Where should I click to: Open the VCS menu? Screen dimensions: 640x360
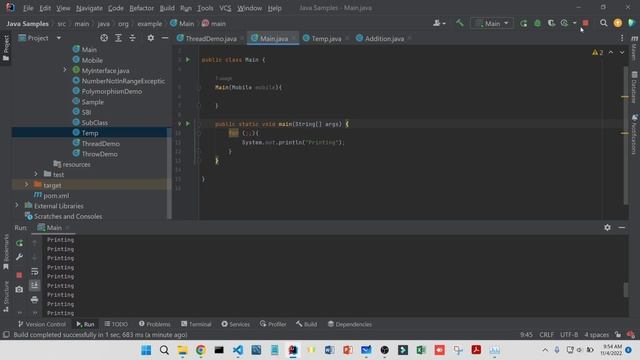tap(225, 8)
